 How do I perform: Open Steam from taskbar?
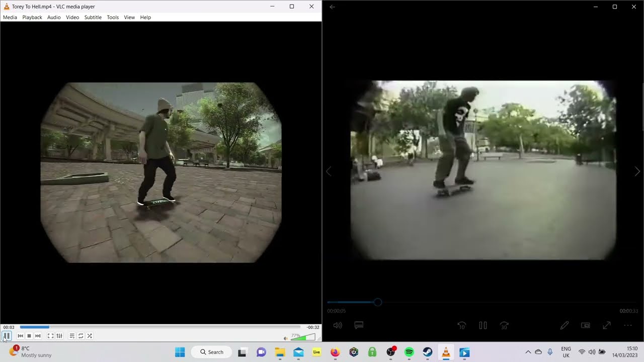tap(427, 352)
